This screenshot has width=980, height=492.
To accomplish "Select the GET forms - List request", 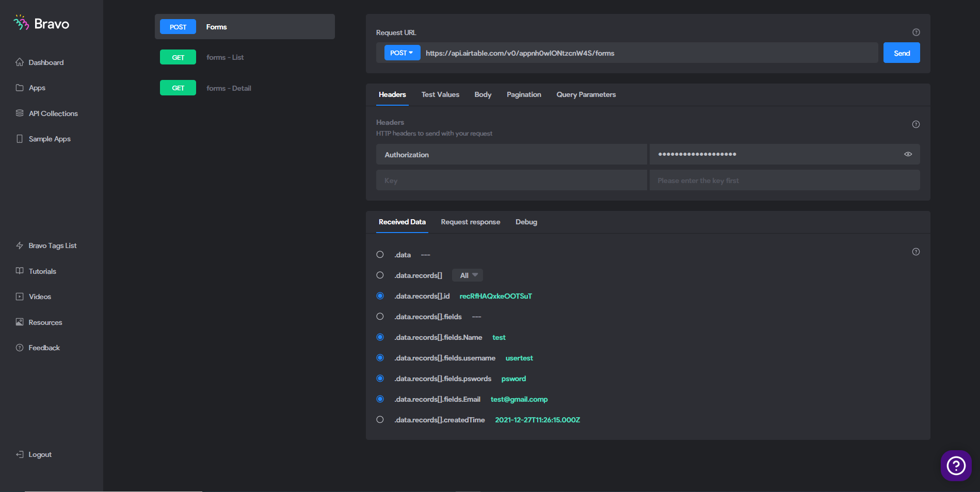I will pyautogui.click(x=245, y=57).
